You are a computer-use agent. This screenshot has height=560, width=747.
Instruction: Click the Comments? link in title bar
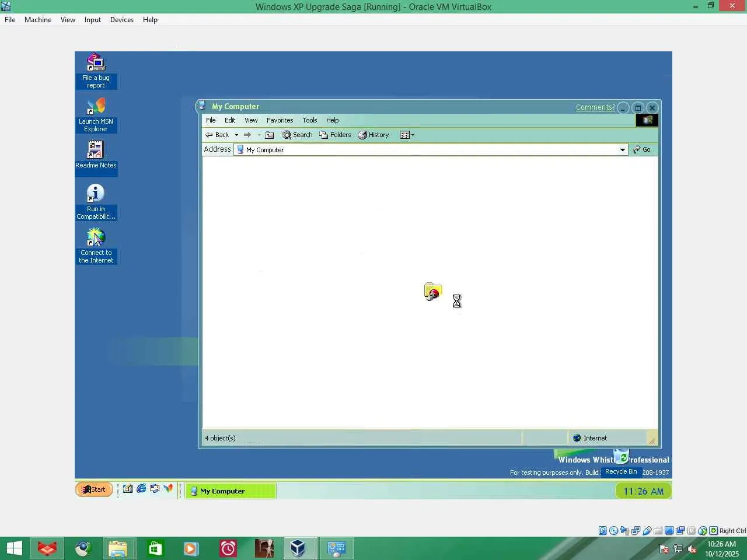595,107
